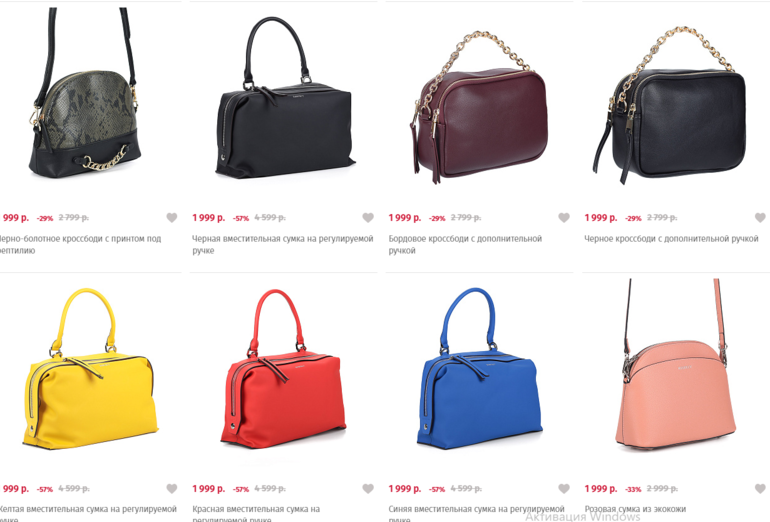Image resolution: width=770 pixels, height=522 pixels.
Task: Select the blue handbag photo
Action: coord(480,368)
